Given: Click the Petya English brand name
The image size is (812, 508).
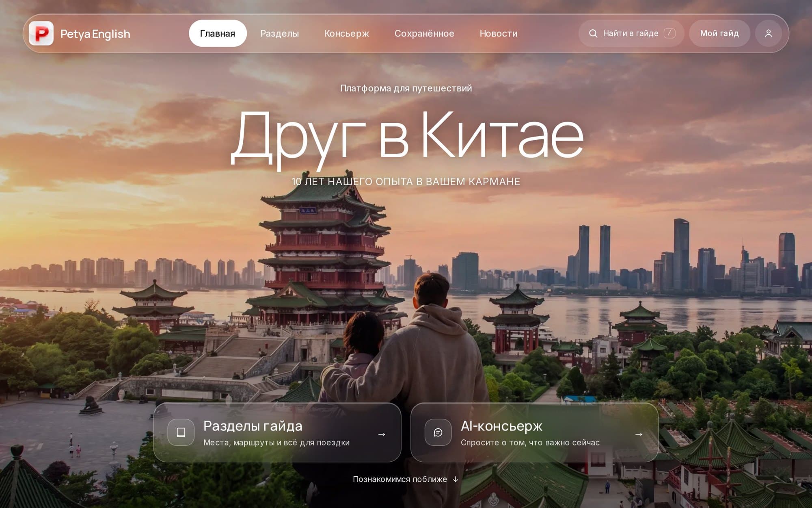Looking at the screenshot, I should coord(95,34).
